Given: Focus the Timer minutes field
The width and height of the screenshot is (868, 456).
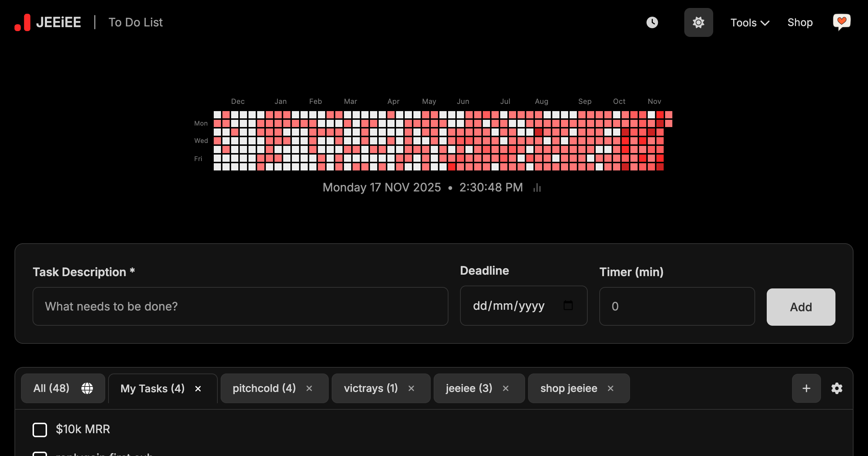Looking at the screenshot, I should pyautogui.click(x=677, y=306).
